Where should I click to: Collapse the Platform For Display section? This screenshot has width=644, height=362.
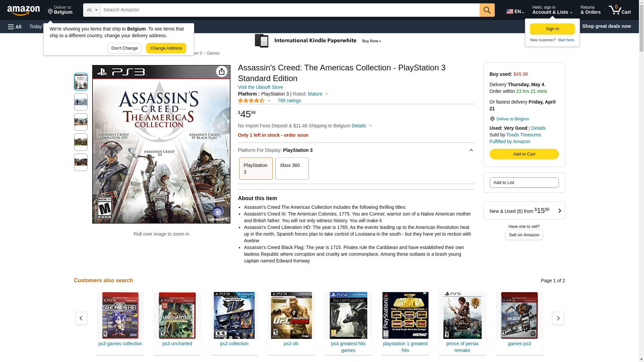click(471, 150)
